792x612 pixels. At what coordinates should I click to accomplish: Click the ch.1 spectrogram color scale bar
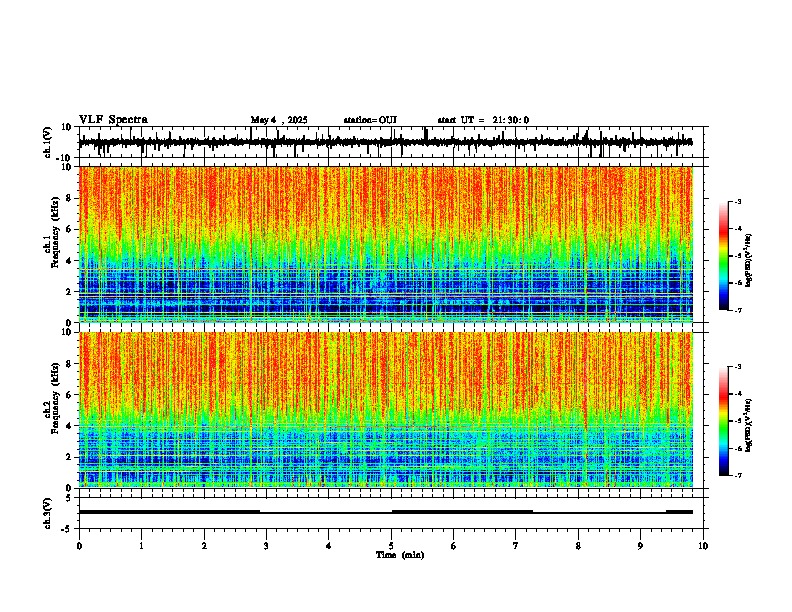coord(724,256)
